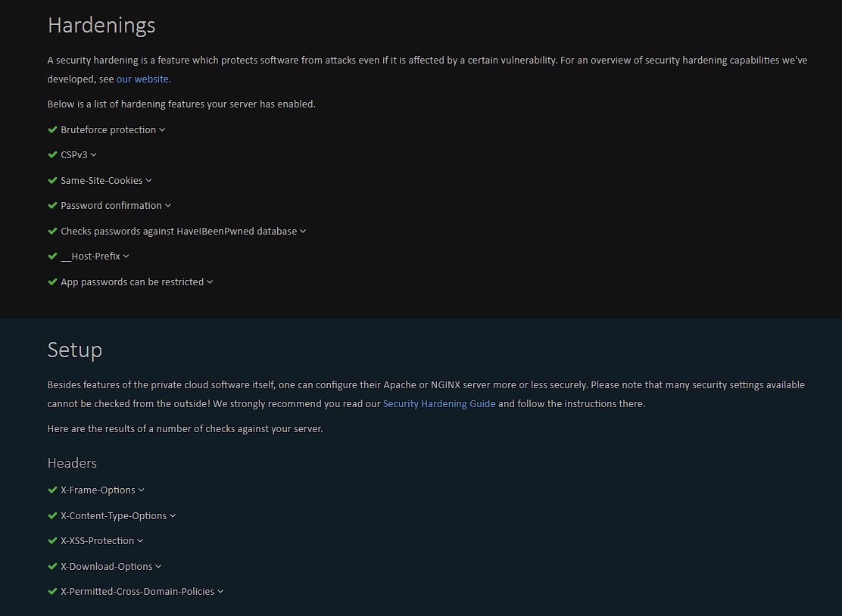Open the Security Hardening Guide link
This screenshot has height=616, width=842.
(439, 404)
